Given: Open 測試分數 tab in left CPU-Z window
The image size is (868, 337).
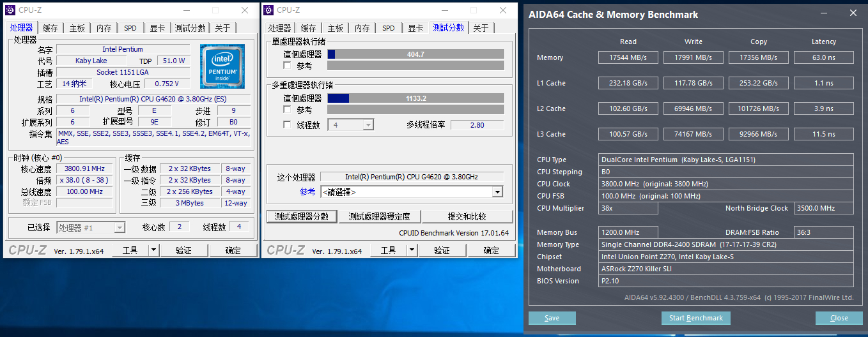Looking at the screenshot, I should [190, 28].
